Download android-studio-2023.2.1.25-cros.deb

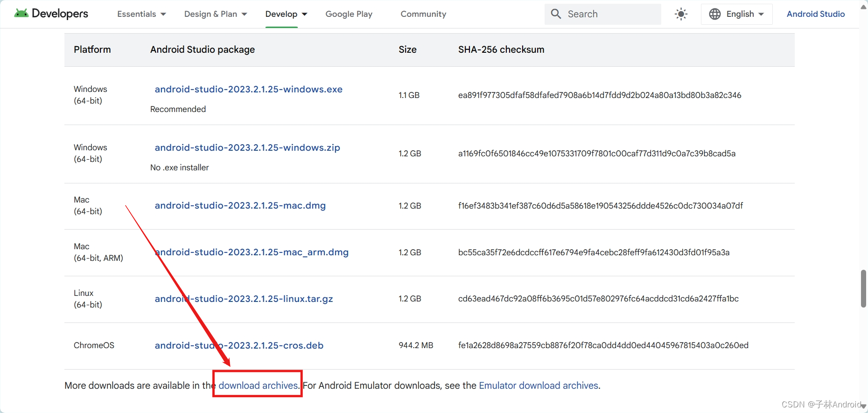pyautogui.click(x=239, y=345)
